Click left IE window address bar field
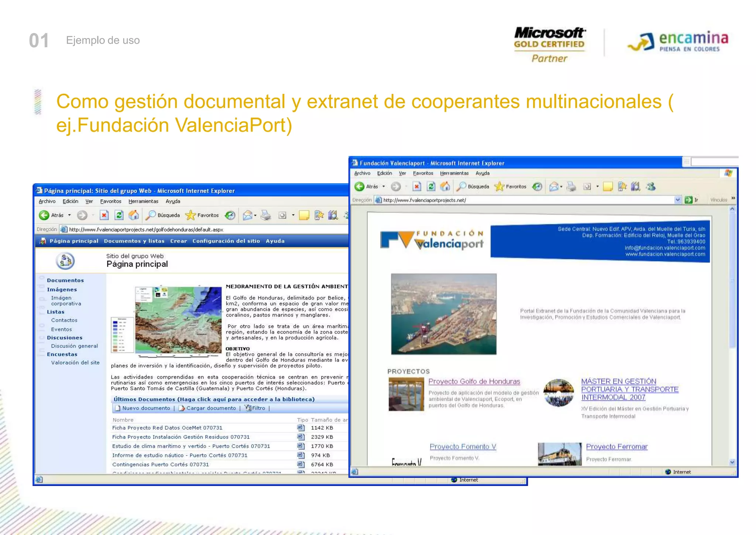Image resolution: width=756 pixels, height=535 pixels. coord(204,229)
